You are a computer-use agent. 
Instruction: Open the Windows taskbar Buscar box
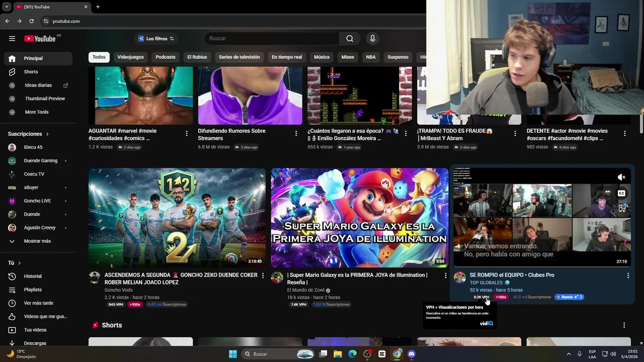tap(279, 354)
